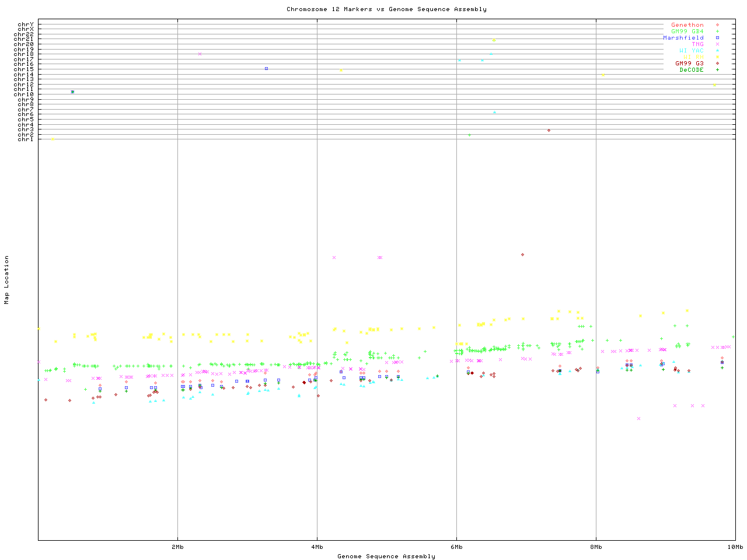Click the Genethon diamond symbol in legend
Screen dimensions: 747x560
pyautogui.click(x=717, y=25)
